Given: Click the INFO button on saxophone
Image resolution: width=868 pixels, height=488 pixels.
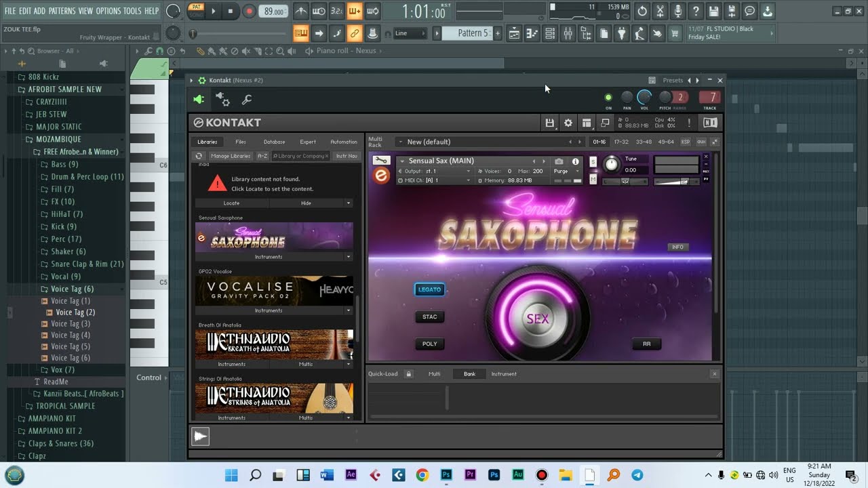Looking at the screenshot, I should (x=677, y=247).
